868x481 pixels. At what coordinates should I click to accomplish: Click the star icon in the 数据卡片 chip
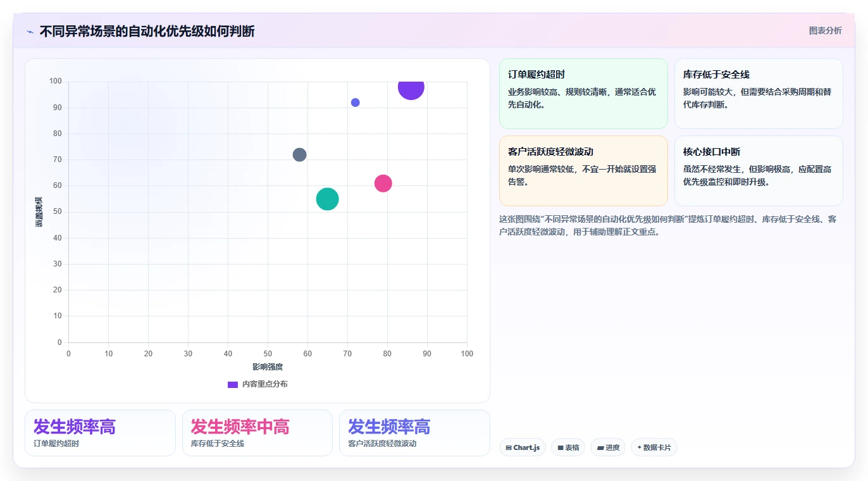pyautogui.click(x=639, y=447)
